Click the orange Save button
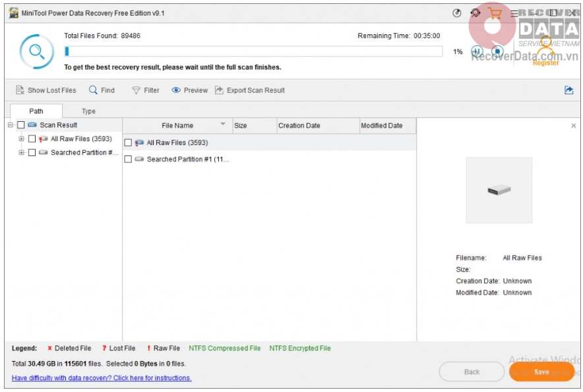 [541, 372]
